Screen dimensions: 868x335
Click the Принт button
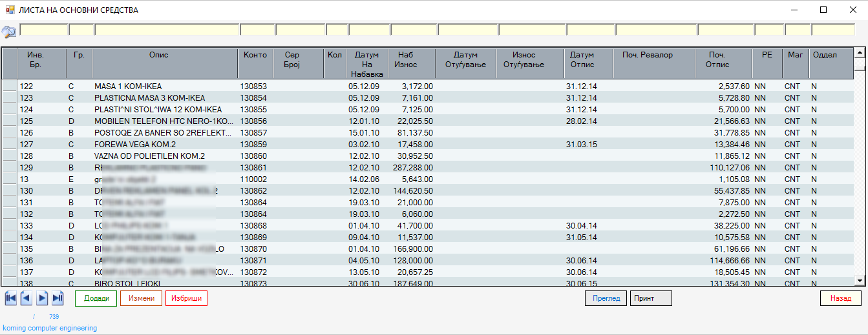tap(651, 298)
